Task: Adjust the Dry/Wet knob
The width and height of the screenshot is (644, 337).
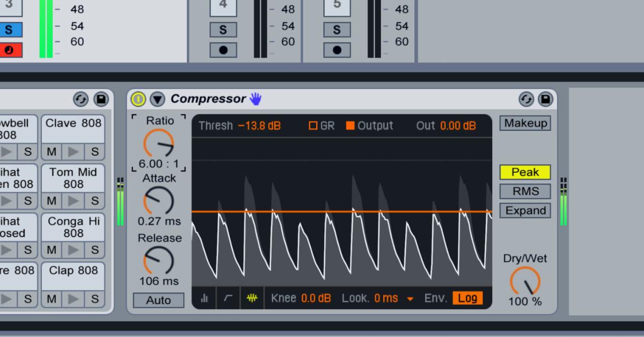Action: point(524,281)
